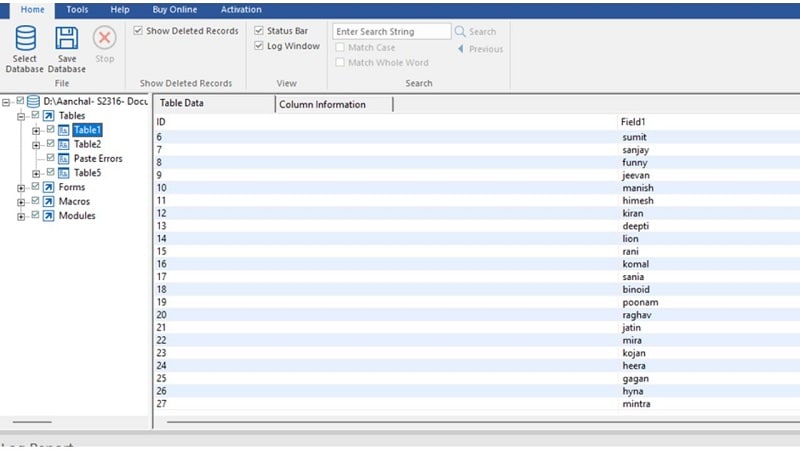
Task: Collapse the root database node
Action: pos(6,103)
